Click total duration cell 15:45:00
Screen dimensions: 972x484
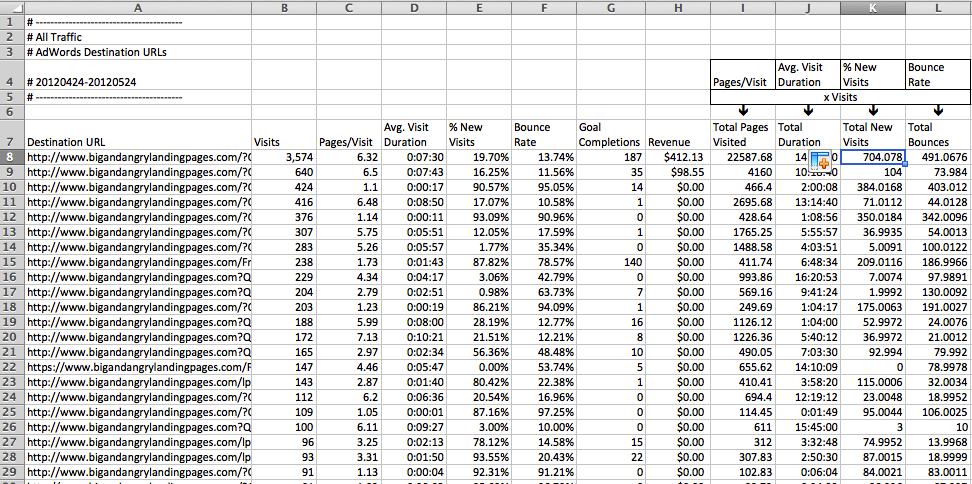pyautogui.click(x=808, y=427)
